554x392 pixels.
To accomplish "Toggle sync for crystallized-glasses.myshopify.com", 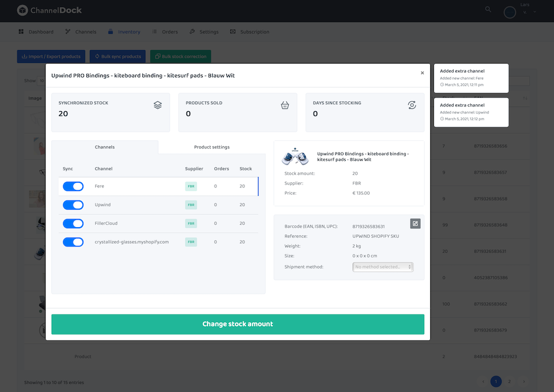I will tap(73, 242).
